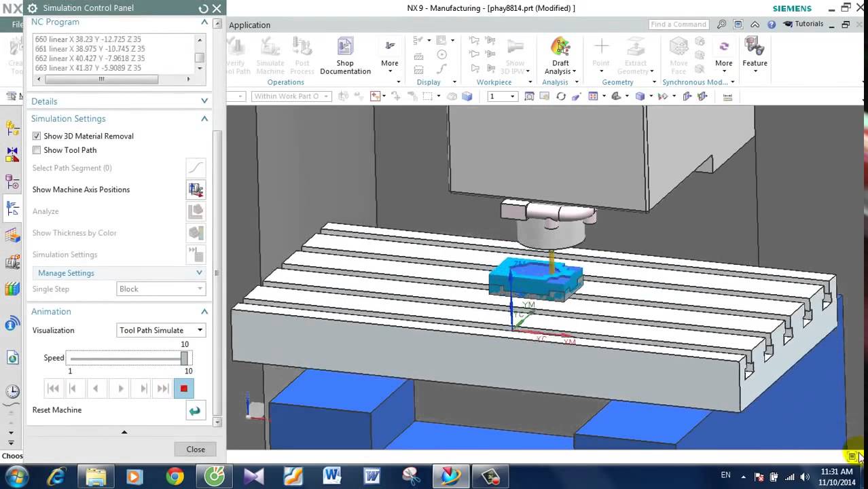Open Internet Explorer from taskbar
Viewport: 868px width, 489px height.
coord(56,476)
